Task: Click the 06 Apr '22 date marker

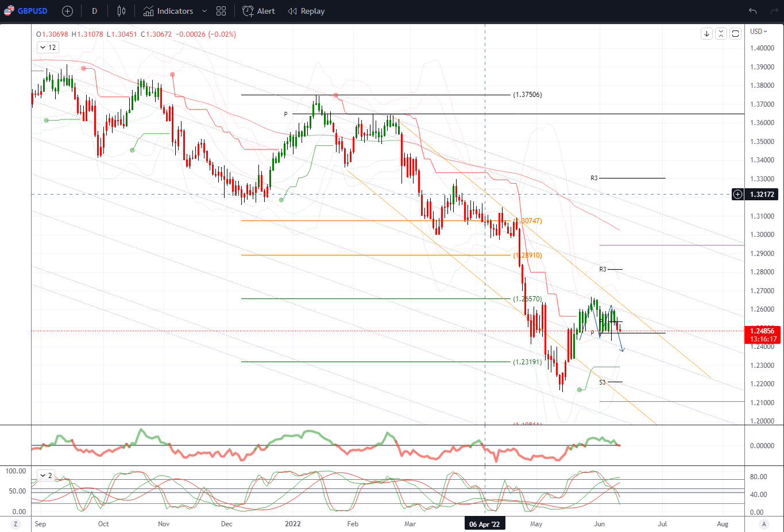Action: (485, 524)
